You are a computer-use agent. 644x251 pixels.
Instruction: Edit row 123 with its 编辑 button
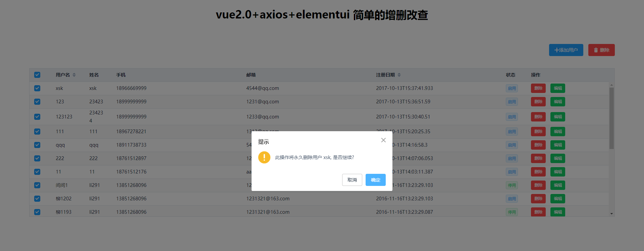558,102
